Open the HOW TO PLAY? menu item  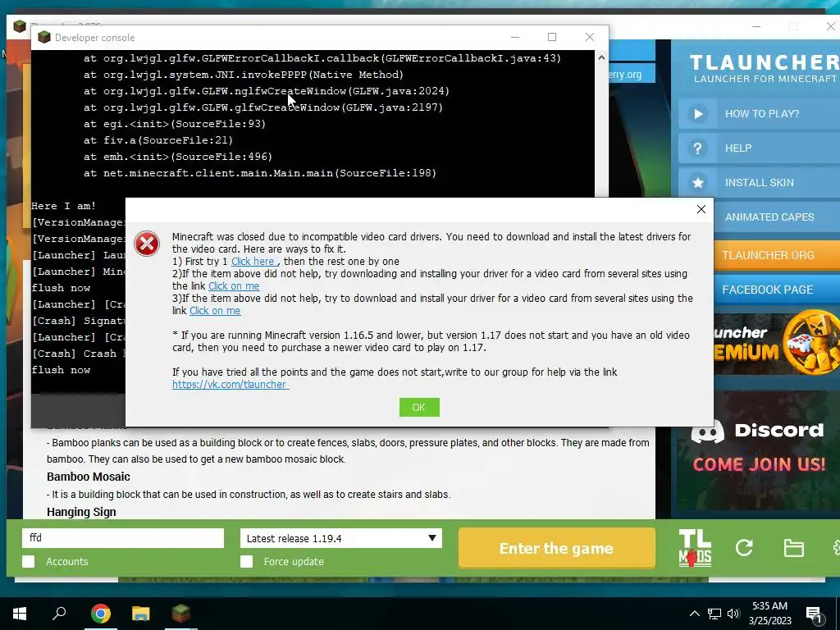pos(759,113)
